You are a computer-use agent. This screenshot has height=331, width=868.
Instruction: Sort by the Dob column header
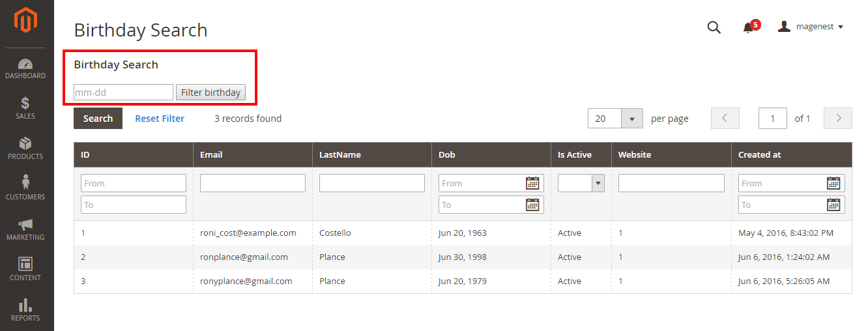coord(447,155)
